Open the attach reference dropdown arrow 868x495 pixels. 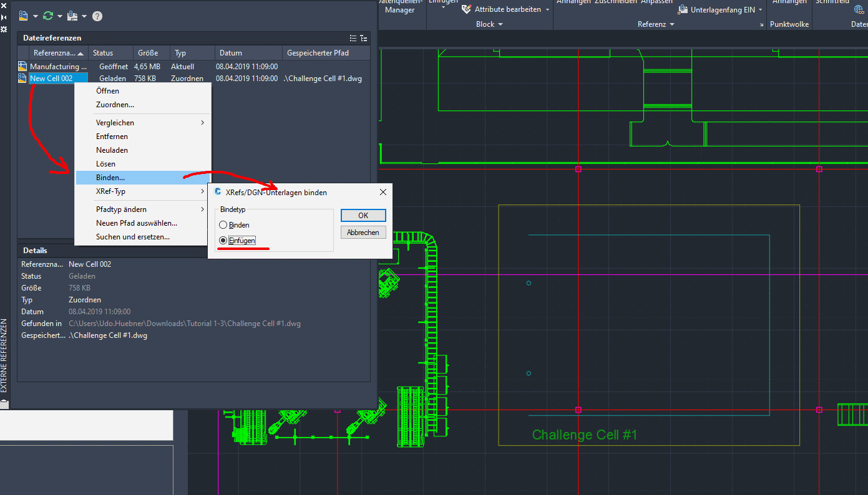pos(36,16)
